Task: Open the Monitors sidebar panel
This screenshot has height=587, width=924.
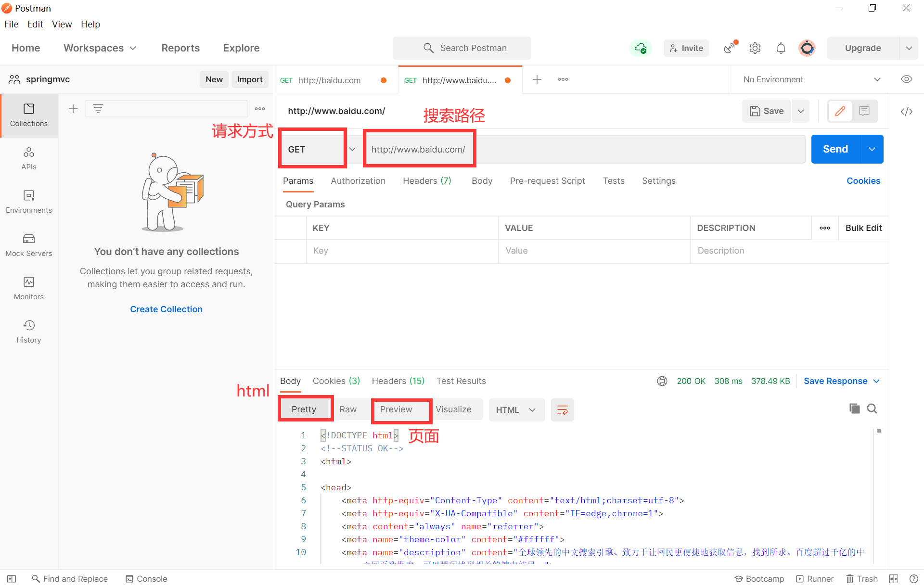Action: tap(29, 289)
